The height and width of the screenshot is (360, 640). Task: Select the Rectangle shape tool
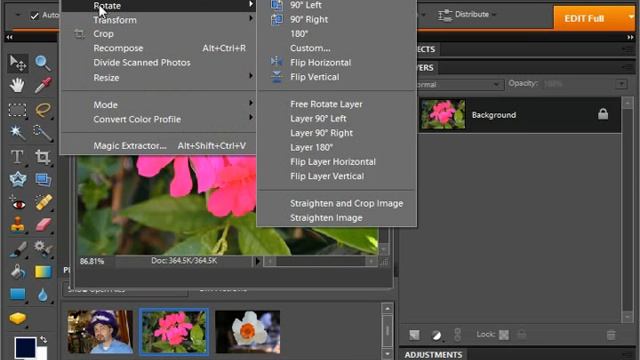18,294
